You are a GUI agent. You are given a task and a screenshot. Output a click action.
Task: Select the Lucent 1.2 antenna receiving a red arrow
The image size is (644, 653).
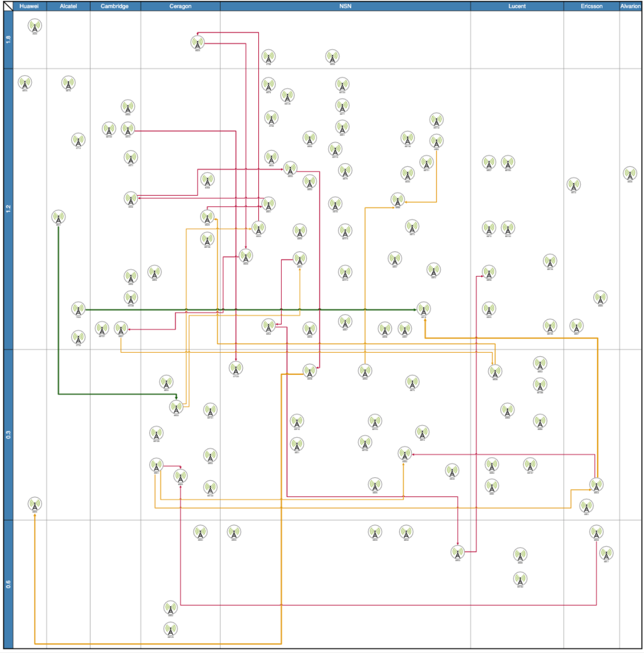point(489,272)
